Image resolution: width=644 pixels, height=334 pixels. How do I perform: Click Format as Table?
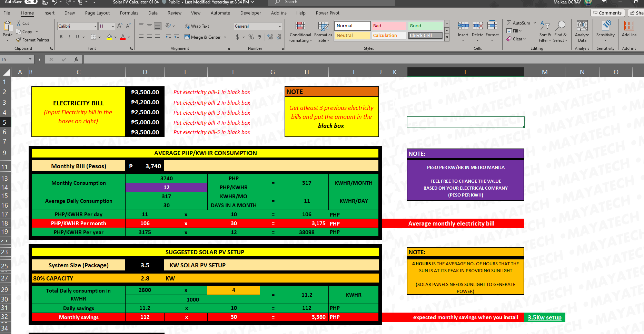[x=323, y=31]
